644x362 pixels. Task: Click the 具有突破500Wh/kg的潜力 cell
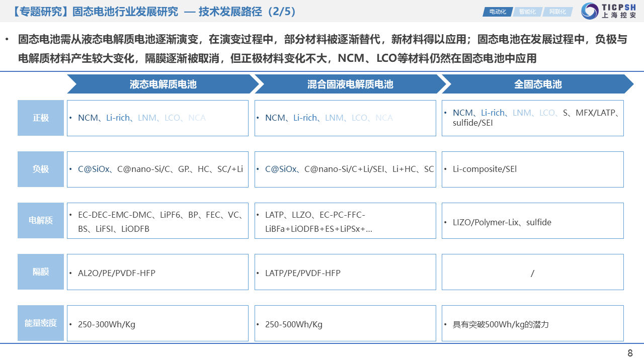pos(532,323)
